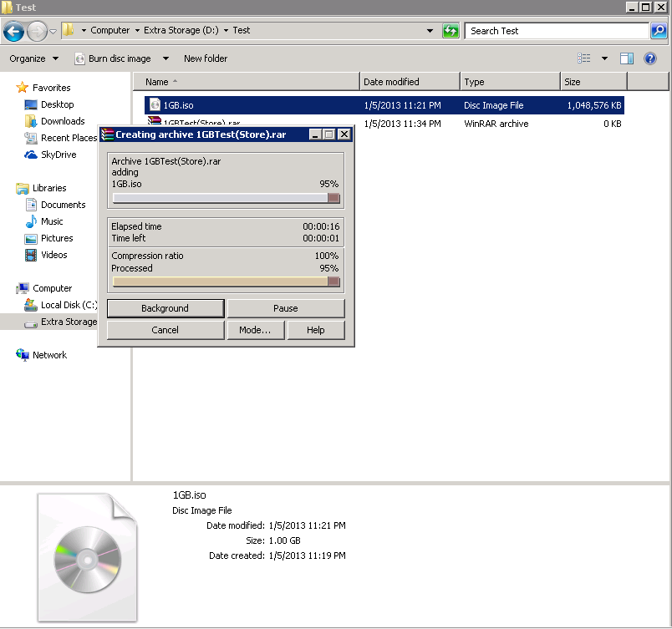Click the Local Disk (C:) drive icon
Screen dimensions: 672x629
[x=30, y=305]
